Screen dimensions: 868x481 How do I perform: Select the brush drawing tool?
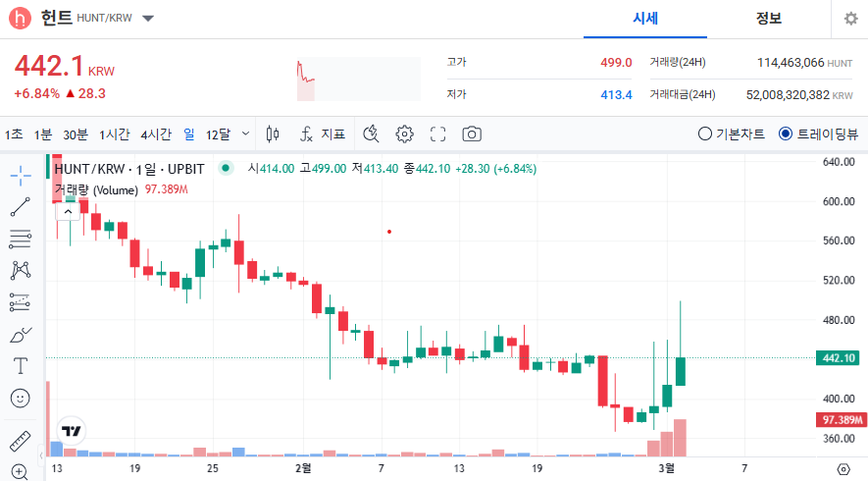21,335
